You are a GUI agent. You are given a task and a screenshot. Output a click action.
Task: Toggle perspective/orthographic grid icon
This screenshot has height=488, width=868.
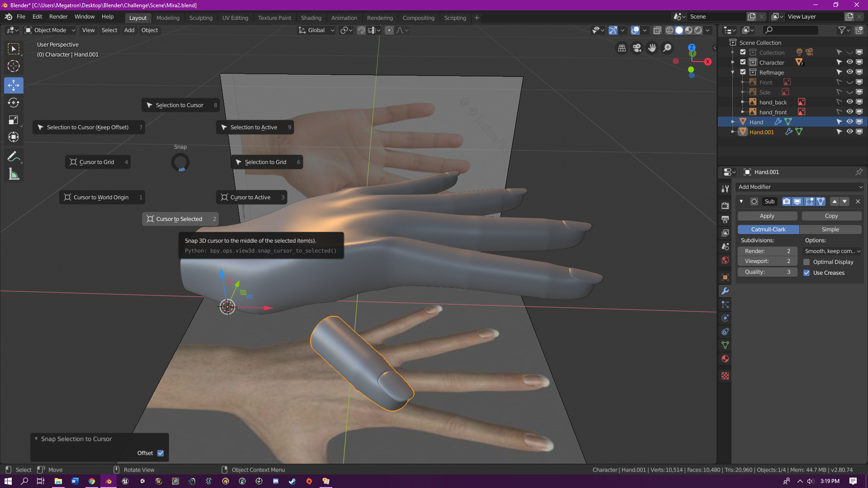coord(622,48)
